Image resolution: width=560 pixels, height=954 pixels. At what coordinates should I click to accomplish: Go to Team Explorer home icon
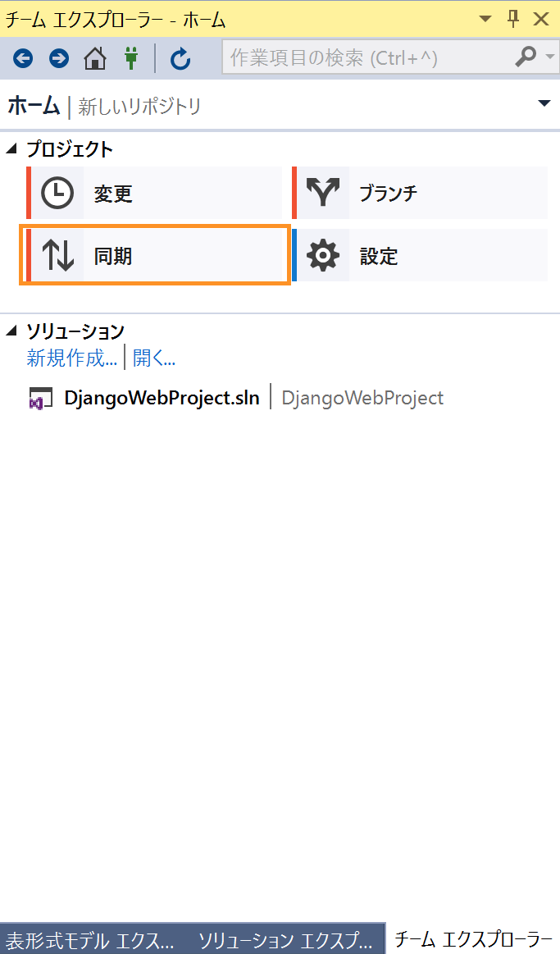coord(95,58)
